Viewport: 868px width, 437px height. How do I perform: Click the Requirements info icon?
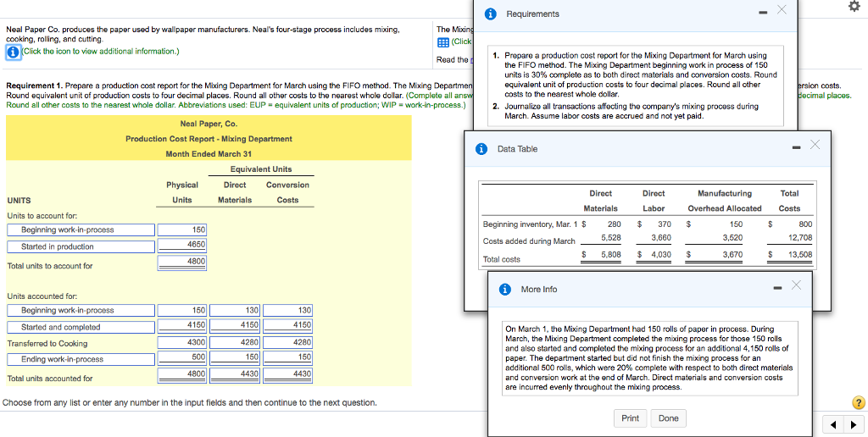coord(491,14)
